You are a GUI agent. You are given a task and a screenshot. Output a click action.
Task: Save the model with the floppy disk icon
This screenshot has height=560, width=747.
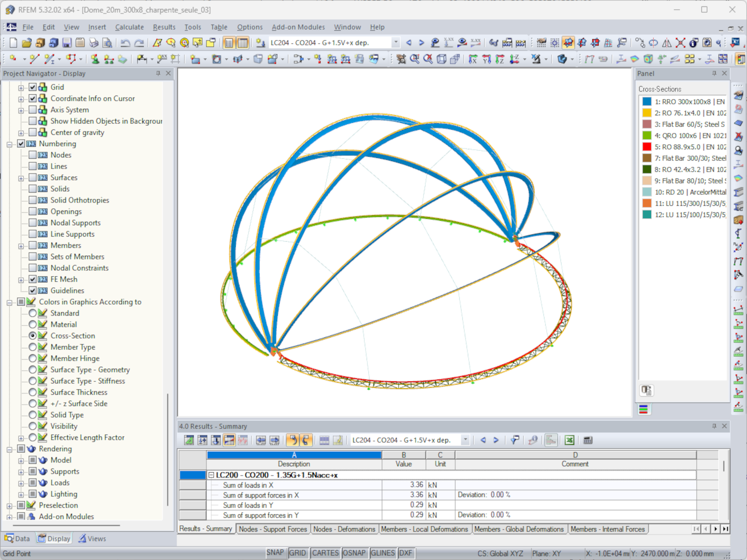[67, 43]
